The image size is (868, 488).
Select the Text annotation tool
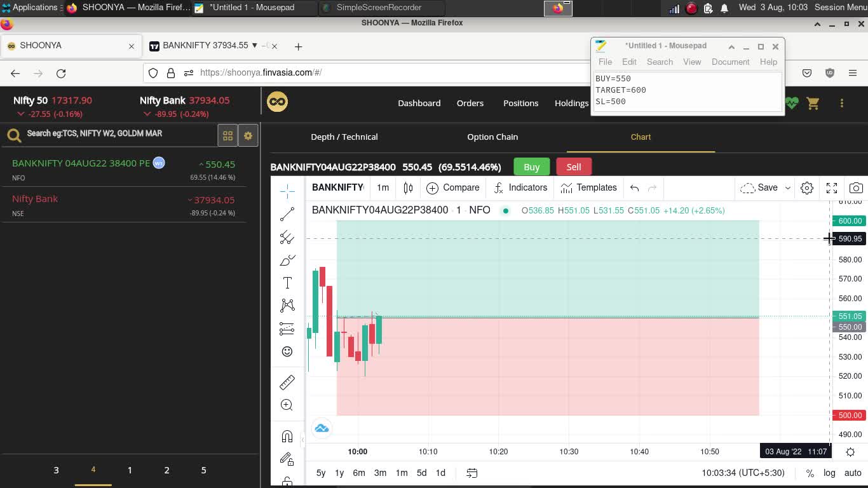click(x=287, y=283)
